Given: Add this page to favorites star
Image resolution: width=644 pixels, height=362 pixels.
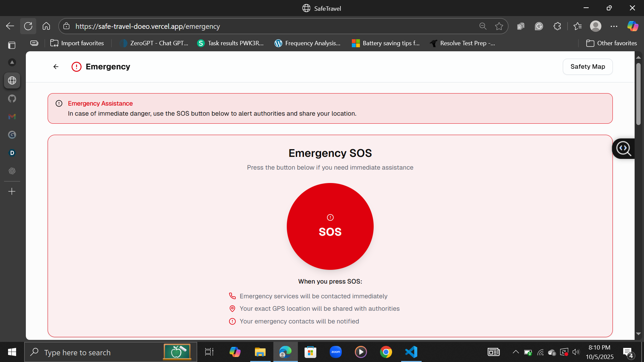Looking at the screenshot, I should (499, 26).
